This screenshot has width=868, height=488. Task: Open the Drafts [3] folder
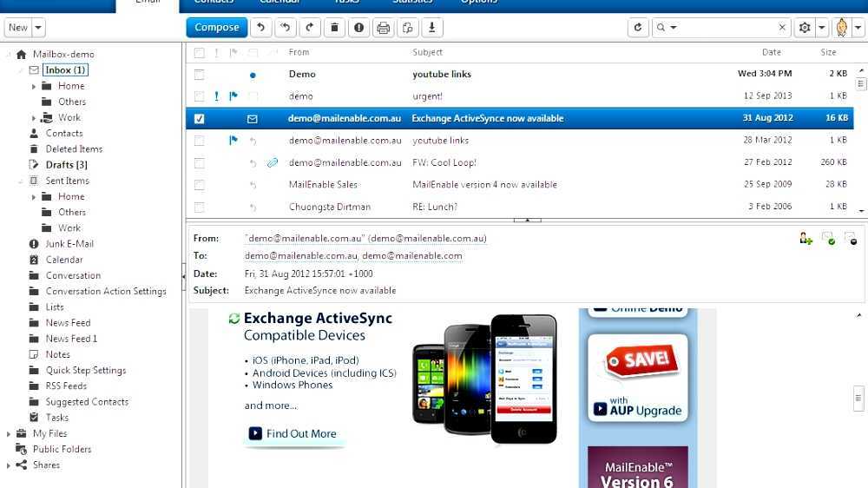[x=67, y=165]
